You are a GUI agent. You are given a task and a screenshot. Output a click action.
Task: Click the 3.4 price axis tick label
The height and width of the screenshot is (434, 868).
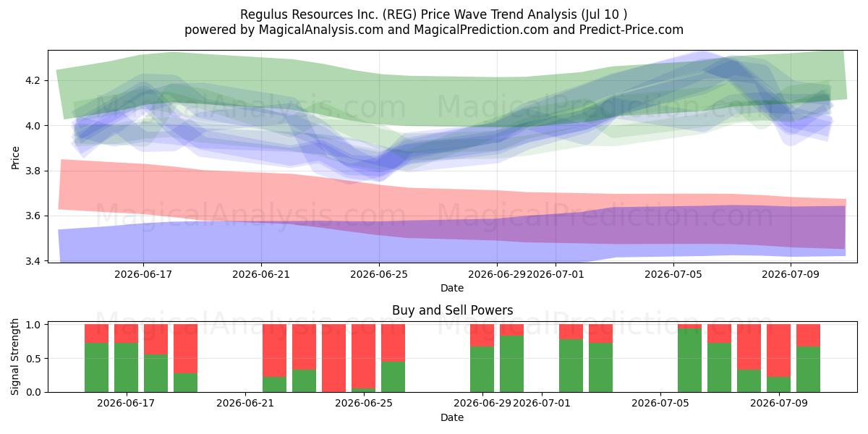point(35,261)
